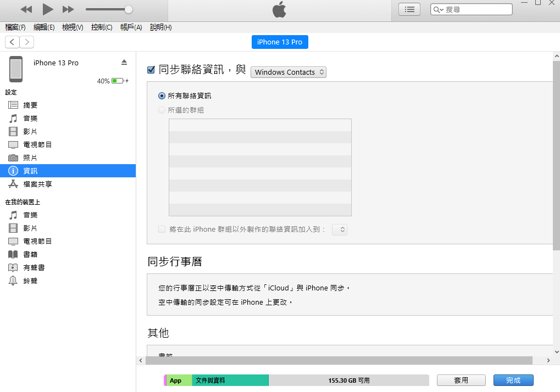The width and height of the screenshot is (560, 392).
Task: Select 照片 in the settings sidebar
Action: (30, 158)
